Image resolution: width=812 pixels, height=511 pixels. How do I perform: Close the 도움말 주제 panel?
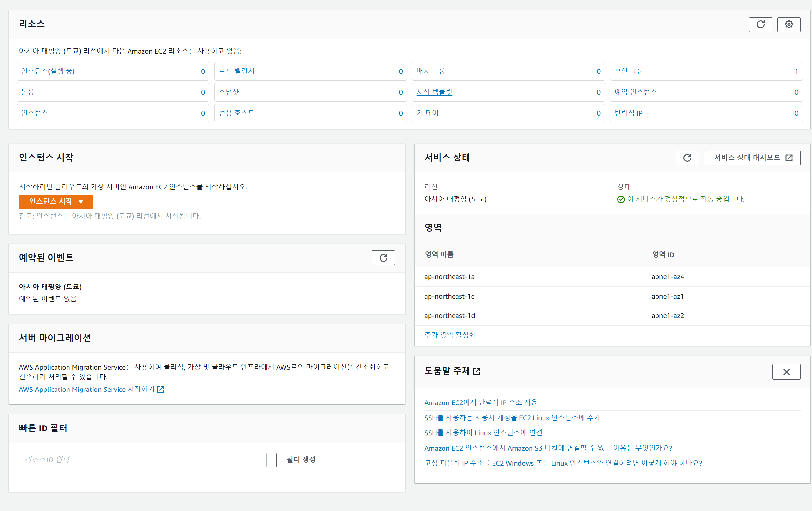click(x=786, y=372)
